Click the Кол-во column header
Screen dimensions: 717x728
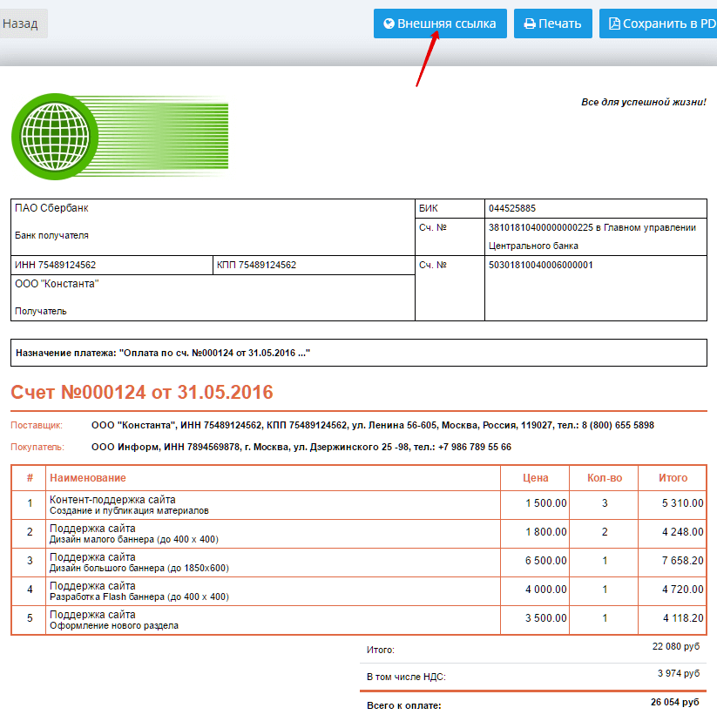click(x=605, y=477)
